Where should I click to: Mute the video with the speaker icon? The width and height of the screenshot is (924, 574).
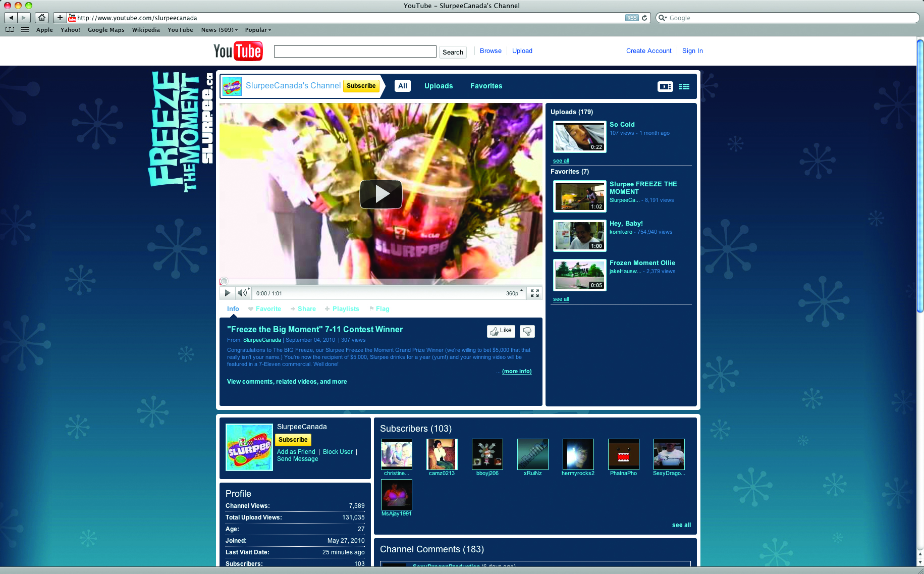243,293
